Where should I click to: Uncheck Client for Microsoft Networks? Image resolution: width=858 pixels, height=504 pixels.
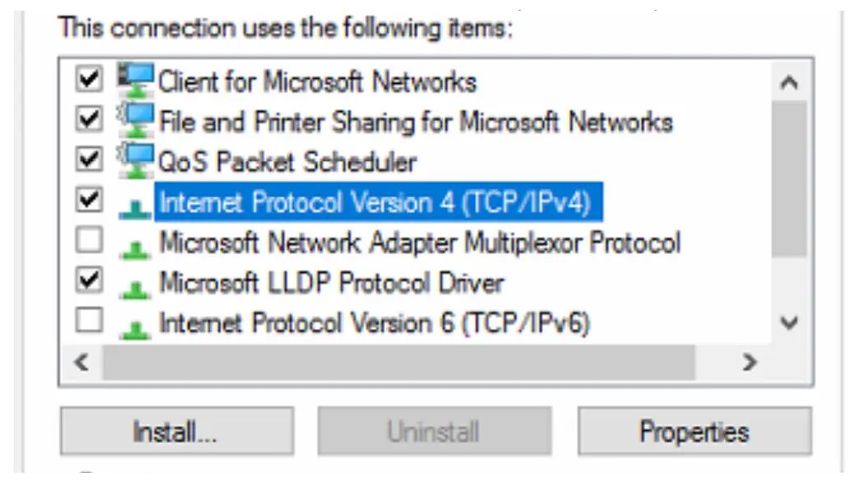point(88,80)
